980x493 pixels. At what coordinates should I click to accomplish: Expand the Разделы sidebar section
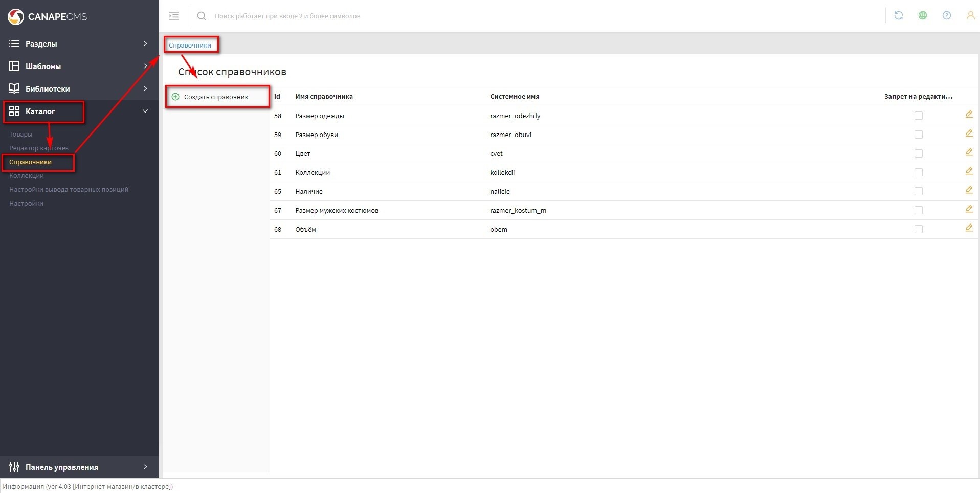(x=77, y=44)
